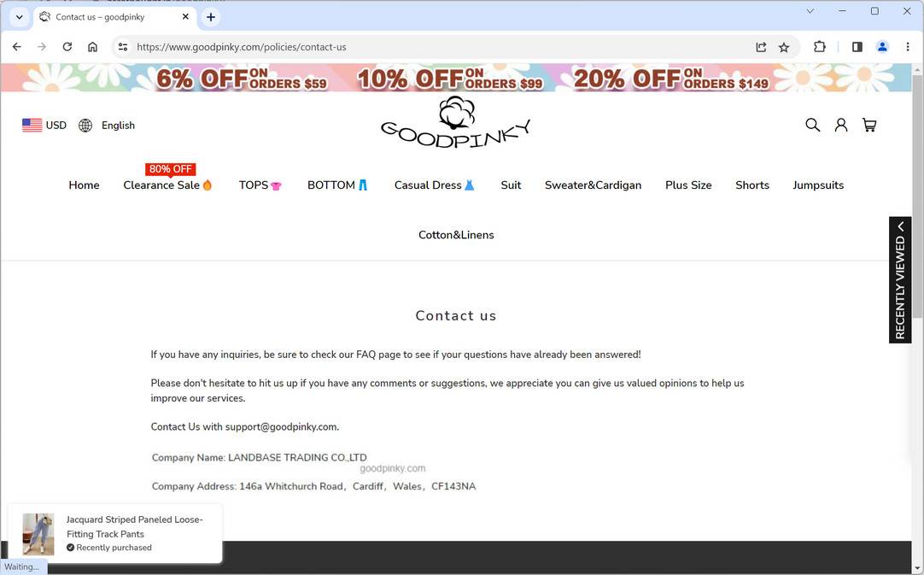Open the English language dropdown

tap(118, 125)
